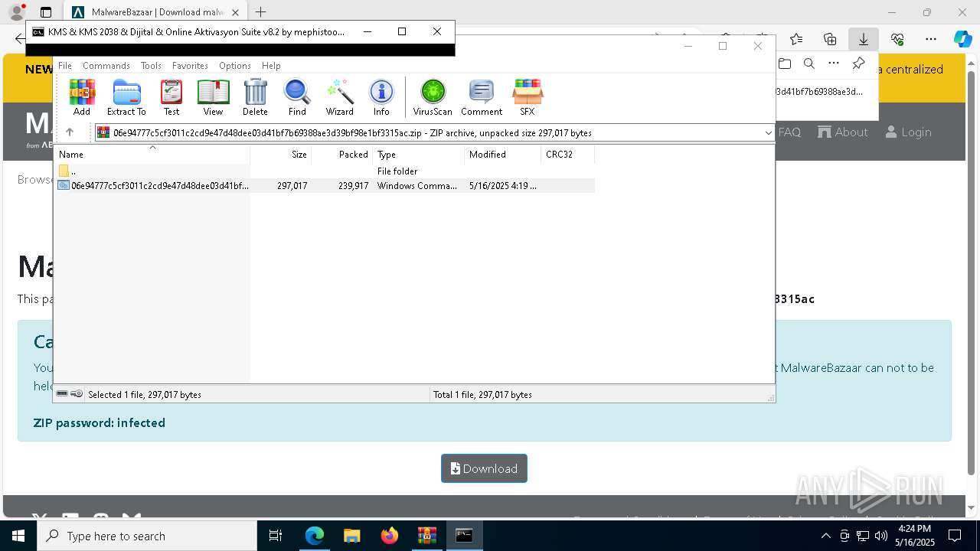Sort by CRC32 column header
Screen dimensions: 980x551
point(567,155)
